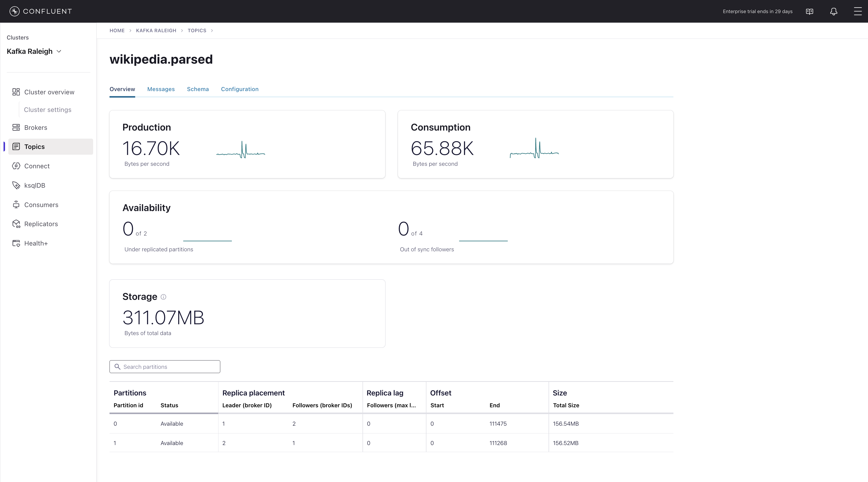Open Consumers in the sidebar
Viewport: 868px width, 482px height.
pyautogui.click(x=41, y=205)
